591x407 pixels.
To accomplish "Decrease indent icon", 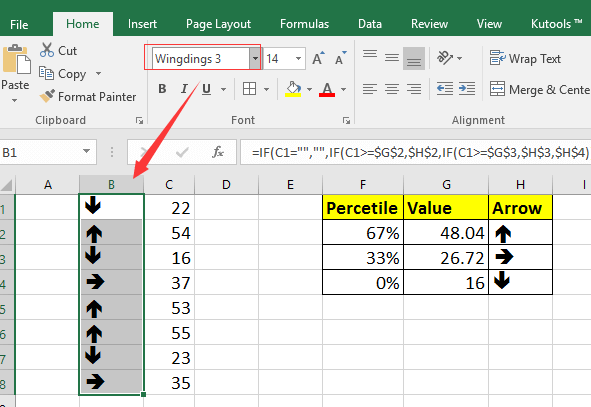I will [445, 89].
